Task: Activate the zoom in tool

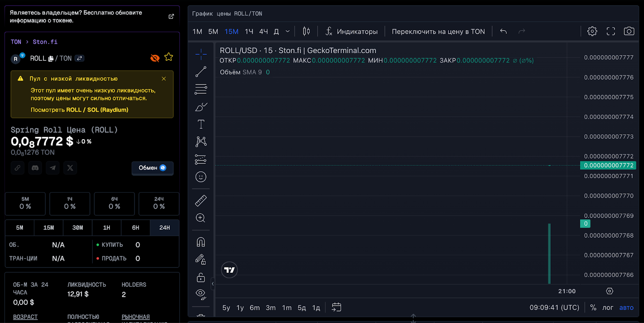Action: [201, 218]
